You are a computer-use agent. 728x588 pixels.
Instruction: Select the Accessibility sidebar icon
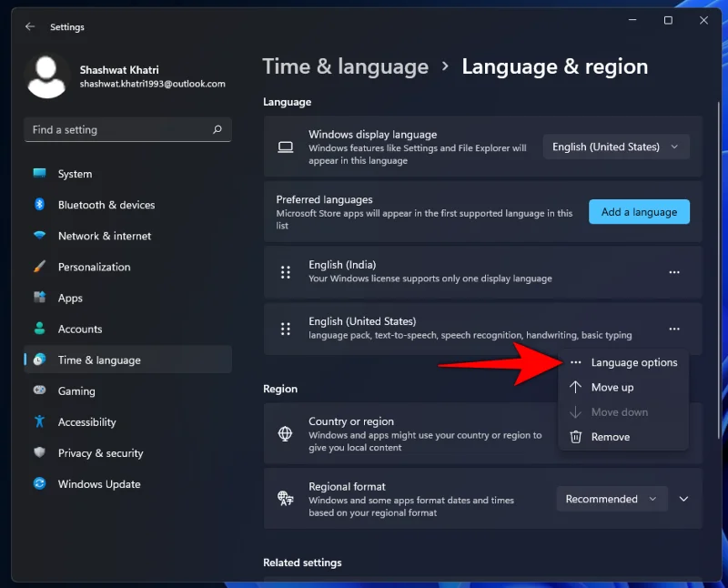pyautogui.click(x=40, y=421)
